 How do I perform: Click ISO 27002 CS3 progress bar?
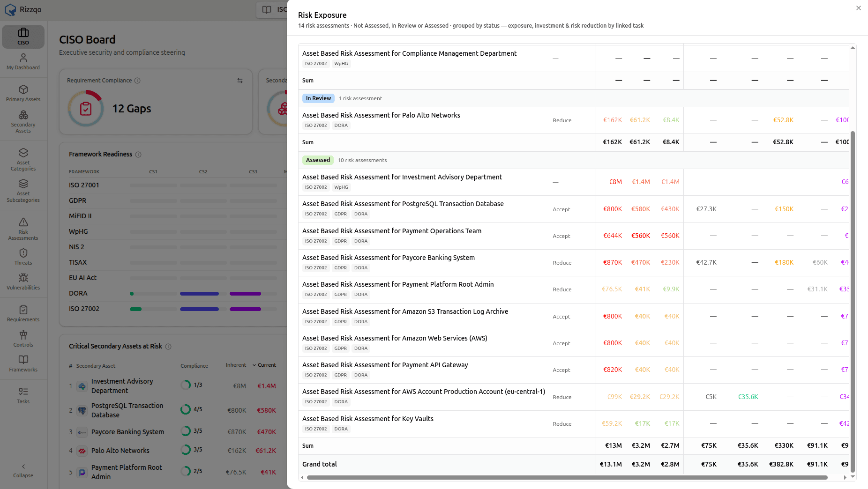pos(253,309)
